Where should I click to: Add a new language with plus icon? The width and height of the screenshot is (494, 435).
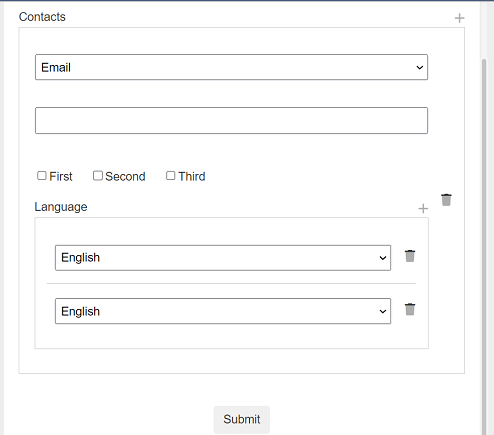click(x=423, y=209)
